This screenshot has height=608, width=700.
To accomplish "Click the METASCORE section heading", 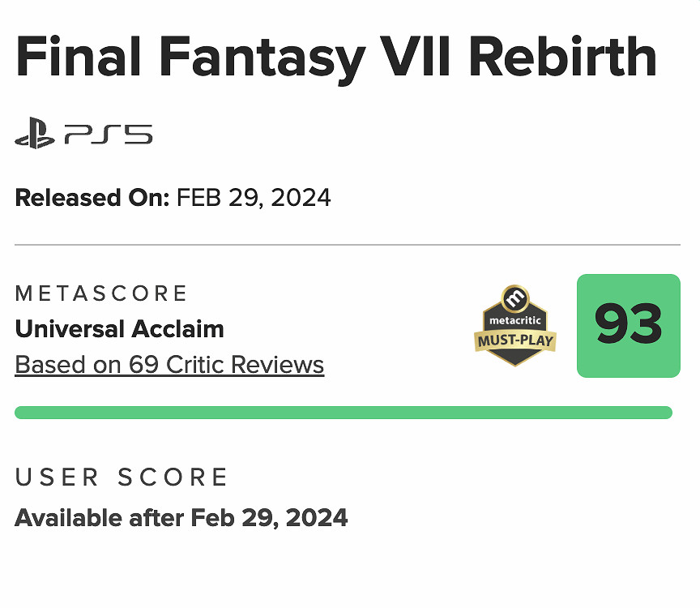I will pyautogui.click(x=101, y=293).
